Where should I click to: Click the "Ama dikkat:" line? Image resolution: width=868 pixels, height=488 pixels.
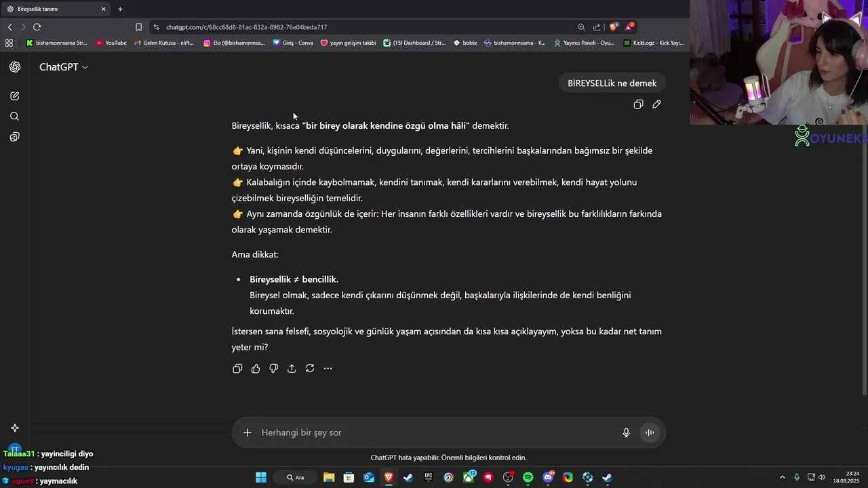255,255
